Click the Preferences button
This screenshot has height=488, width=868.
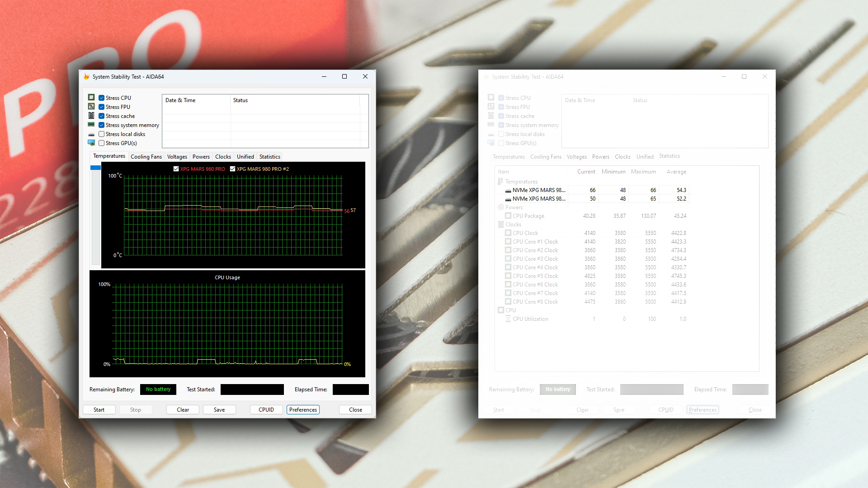click(303, 410)
